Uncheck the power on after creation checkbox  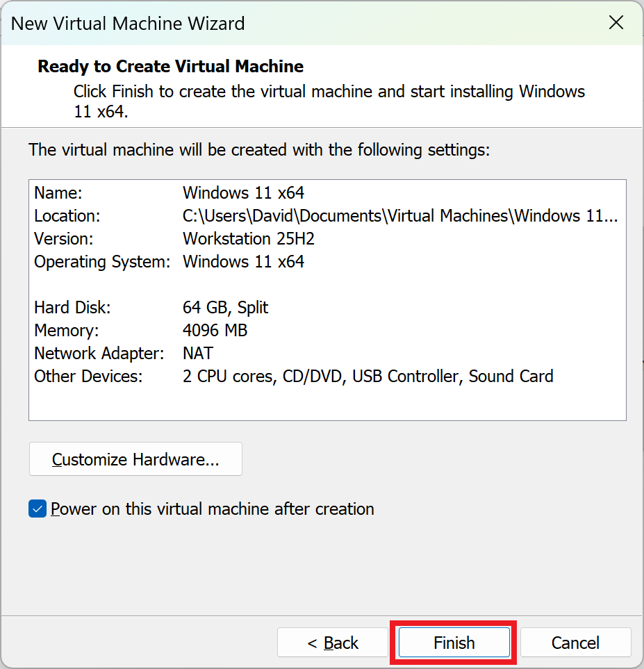click(38, 509)
